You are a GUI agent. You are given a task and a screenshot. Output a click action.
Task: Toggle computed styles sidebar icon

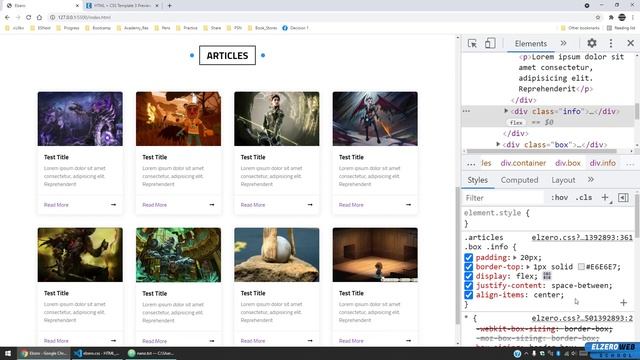coord(623,198)
